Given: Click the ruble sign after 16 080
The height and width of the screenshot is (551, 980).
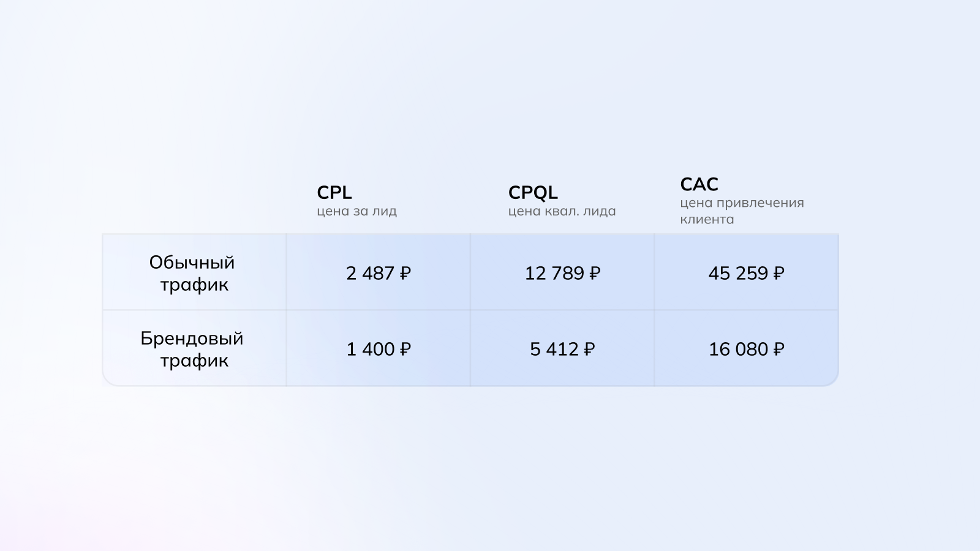Looking at the screenshot, I should [x=778, y=349].
